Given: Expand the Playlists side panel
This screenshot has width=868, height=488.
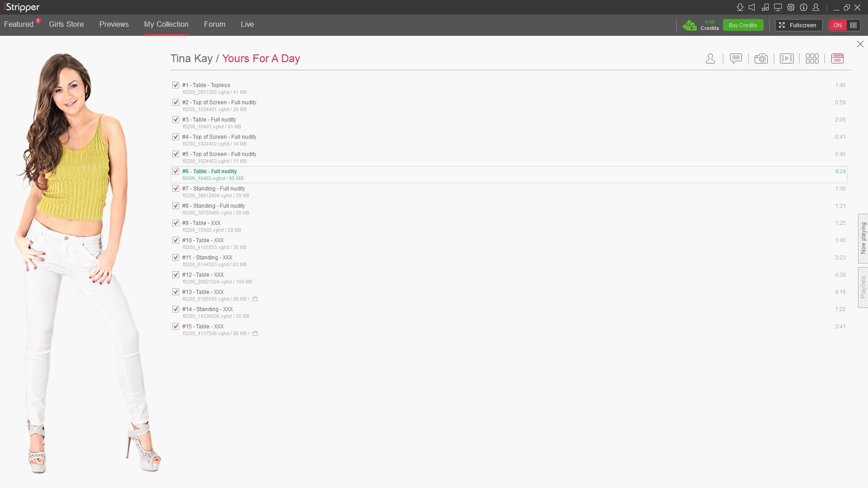Looking at the screenshot, I should click(863, 288).
